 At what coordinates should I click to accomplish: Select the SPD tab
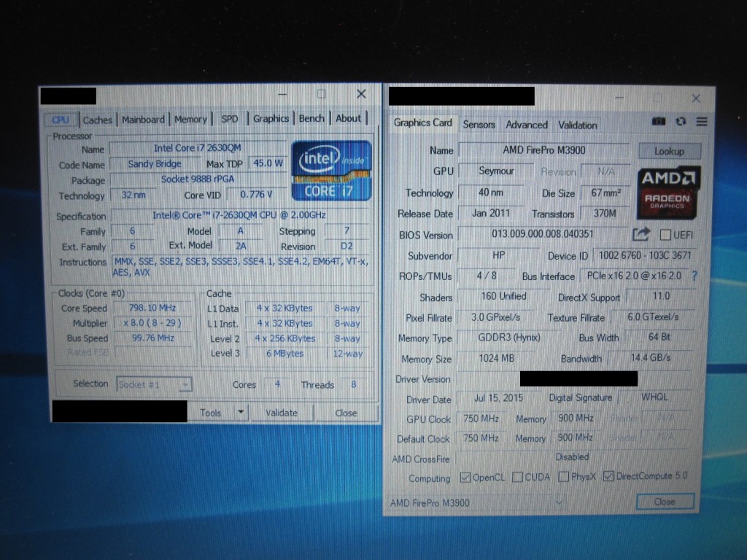[x=230, y=119]
